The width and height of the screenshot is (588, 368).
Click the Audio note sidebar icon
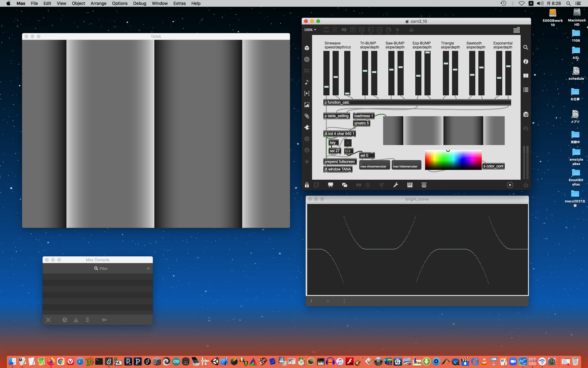click(307, 82)
